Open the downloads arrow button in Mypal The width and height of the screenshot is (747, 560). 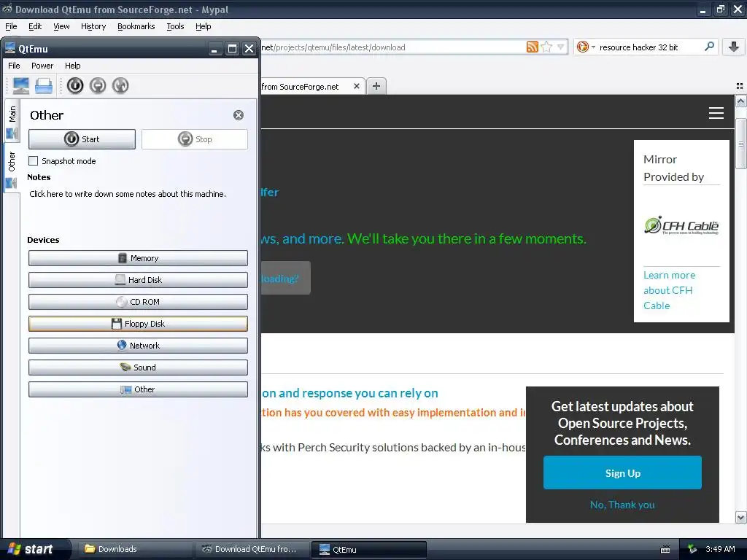pyautogui.click(x=734, y=47)
